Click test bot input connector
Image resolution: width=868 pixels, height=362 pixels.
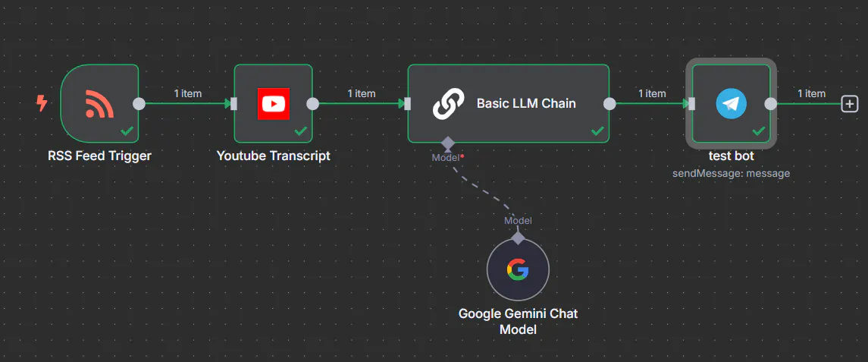(x=692, y=104)
